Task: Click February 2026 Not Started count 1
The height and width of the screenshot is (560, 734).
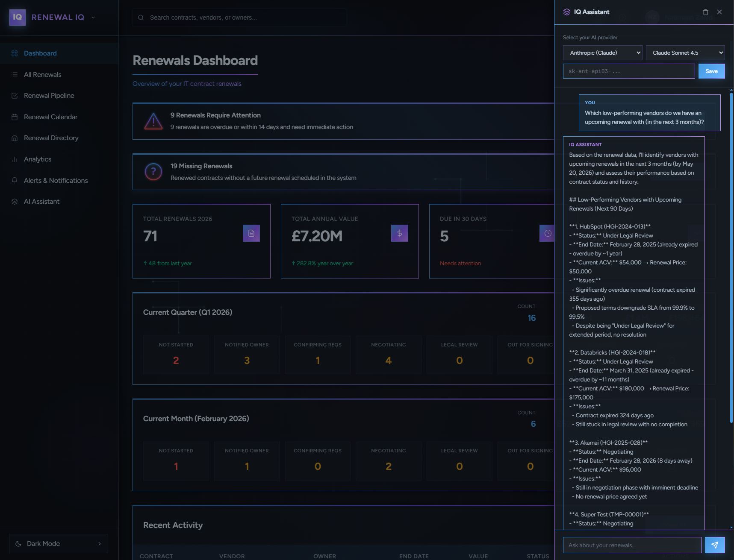Action: click(176, 466)
